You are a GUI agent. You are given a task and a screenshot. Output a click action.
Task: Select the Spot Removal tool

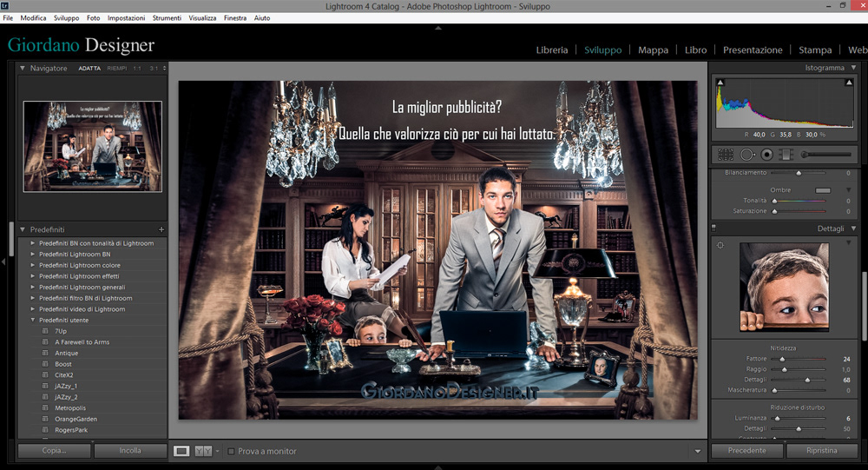pos(747,155)
